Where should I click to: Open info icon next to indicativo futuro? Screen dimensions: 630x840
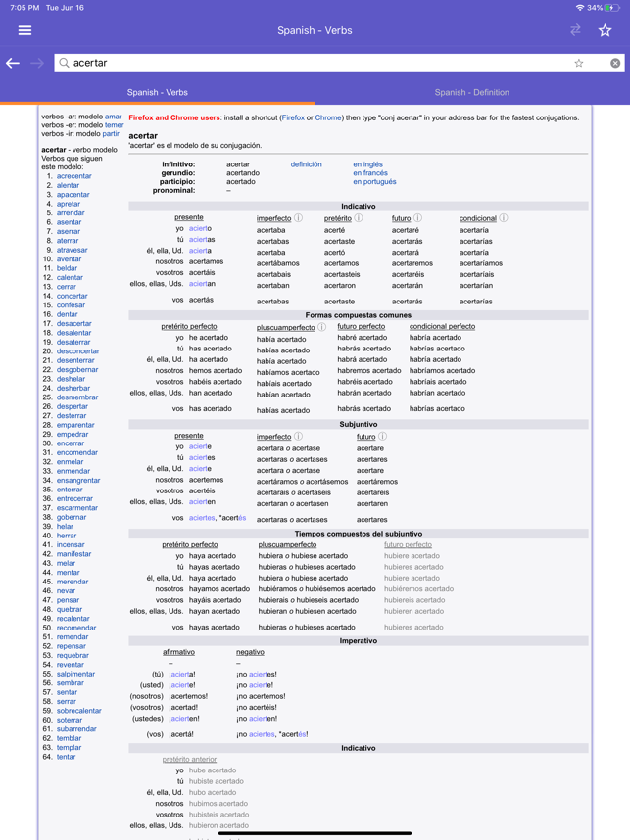pos(417,218)
